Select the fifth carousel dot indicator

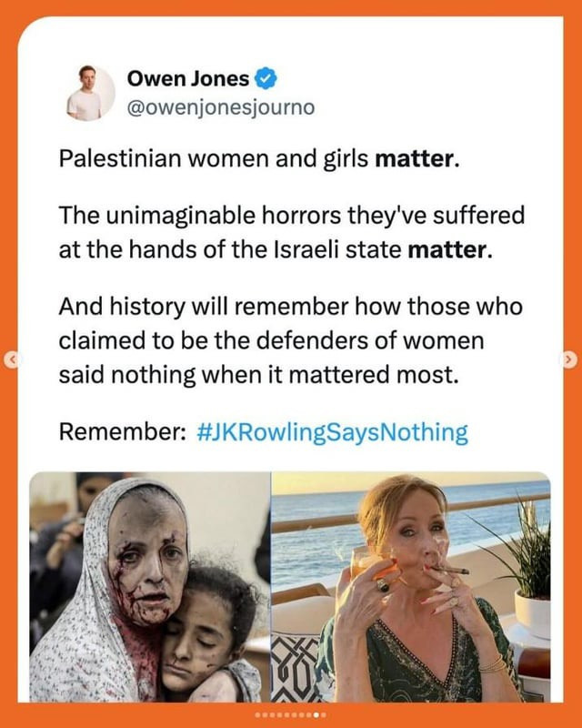[x=286, y=715]
